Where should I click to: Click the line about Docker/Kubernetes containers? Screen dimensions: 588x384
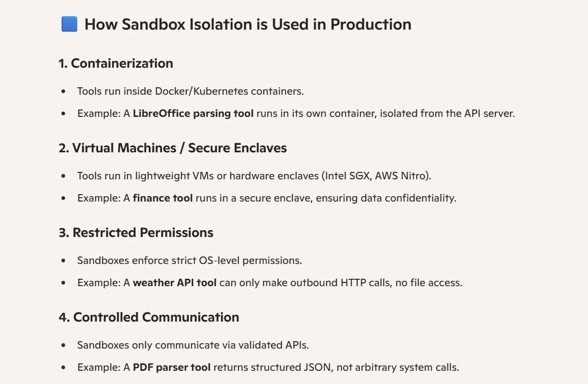[191, 92]
